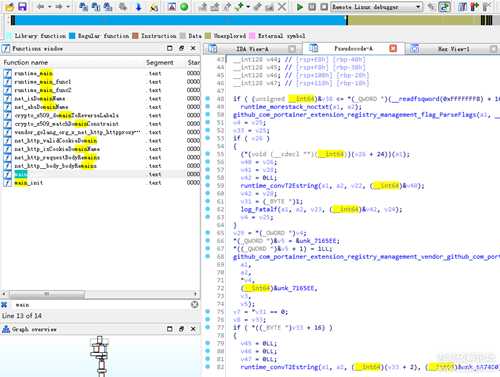Maximize the Graph overview panel

pyautogui.click(x=170, y=329)
